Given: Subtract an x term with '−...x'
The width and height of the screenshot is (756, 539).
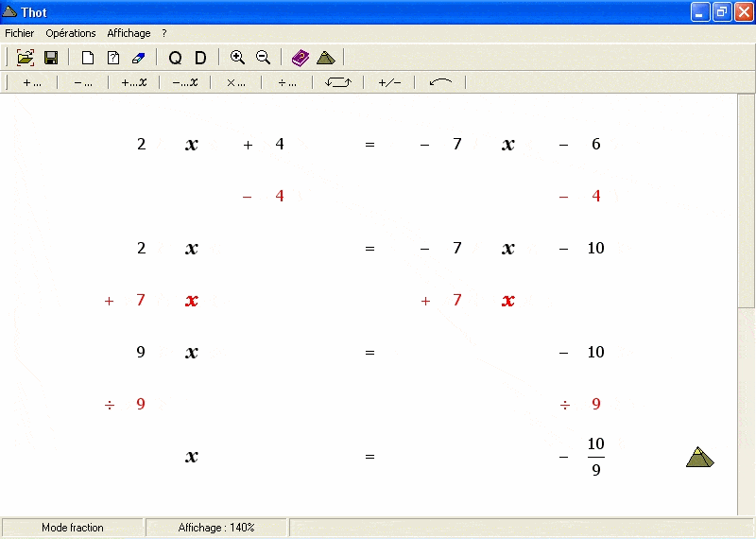Looking at the screenshot, I should point(185,83).
